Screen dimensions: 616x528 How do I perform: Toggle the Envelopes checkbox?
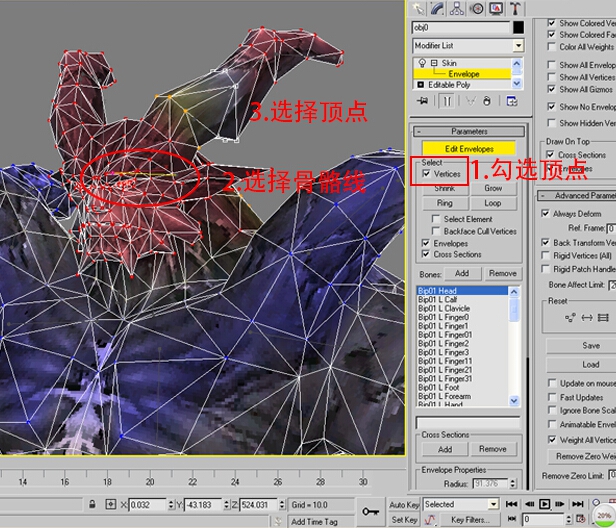pyautogui.click(x=425, y=243)
